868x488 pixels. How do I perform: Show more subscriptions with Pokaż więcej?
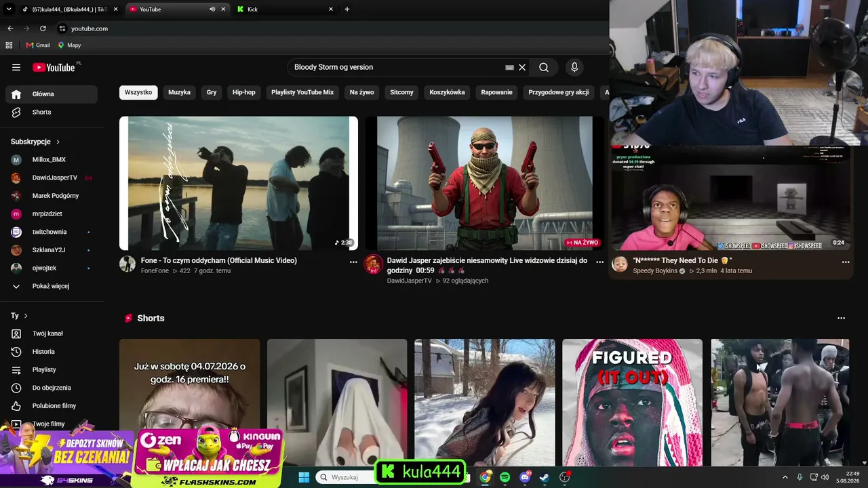pos(52,286)
